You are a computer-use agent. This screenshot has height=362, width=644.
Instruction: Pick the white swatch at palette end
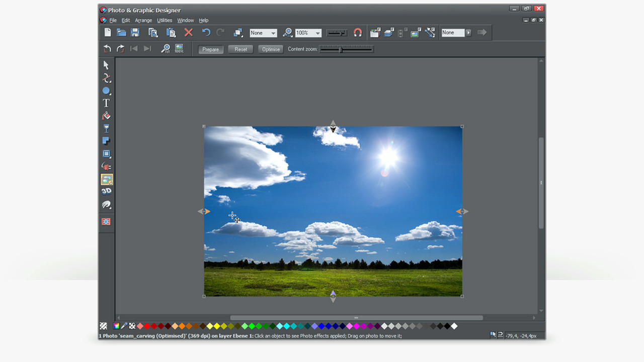pyautogui.click(x=454, y=326)
